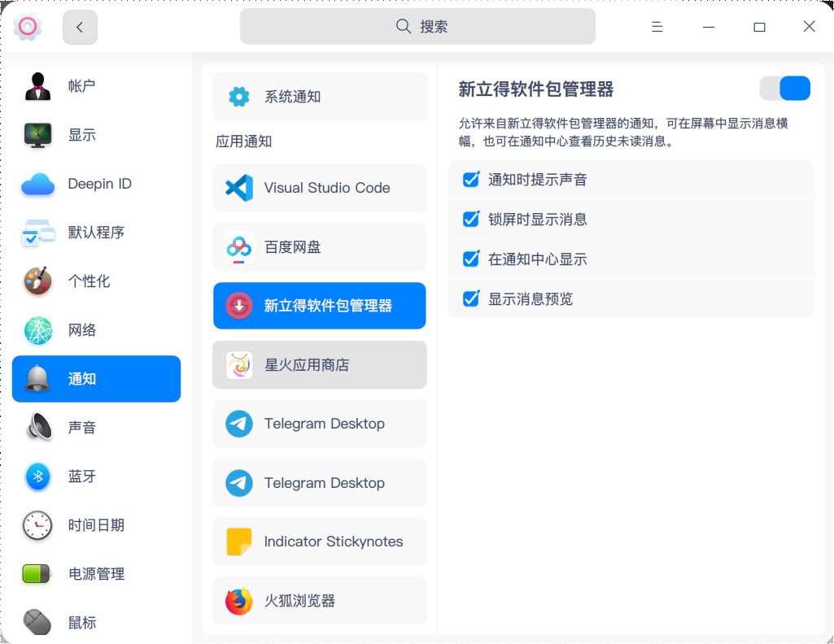Image resolution: width=834 pixels, height=644 pixels.
Task: Open 显示 settings in sidebar
Action: tap(96, 135)
